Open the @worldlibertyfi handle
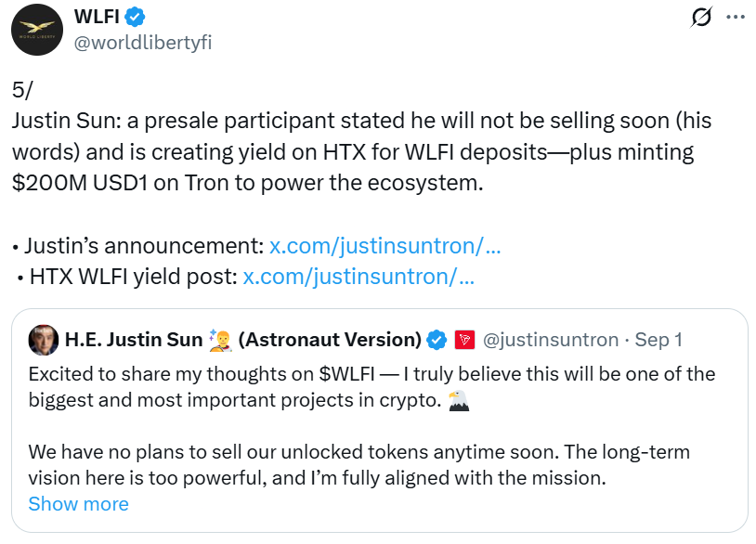The width and height of the screenshot is (756, 544). 142,43
